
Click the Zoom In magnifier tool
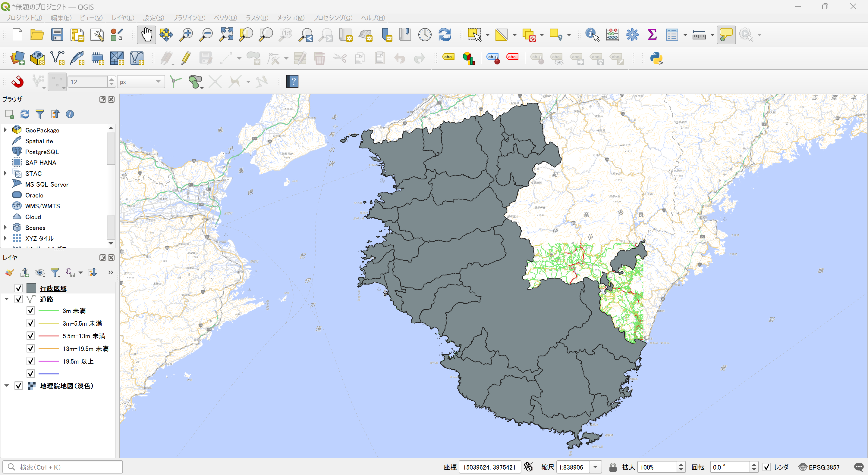[x=186, y=35]
